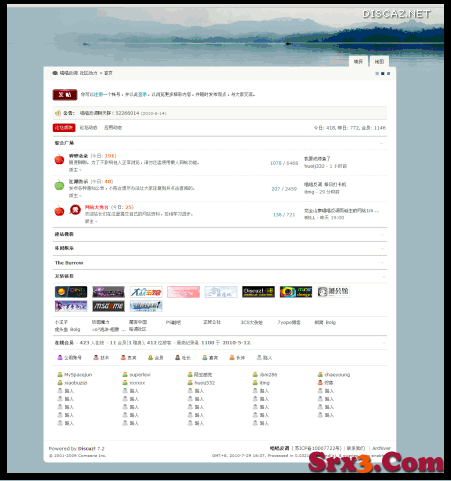451x481 pixels.
Task: Open the right header tab above the style swatches
Action: [x=379, y=61]
